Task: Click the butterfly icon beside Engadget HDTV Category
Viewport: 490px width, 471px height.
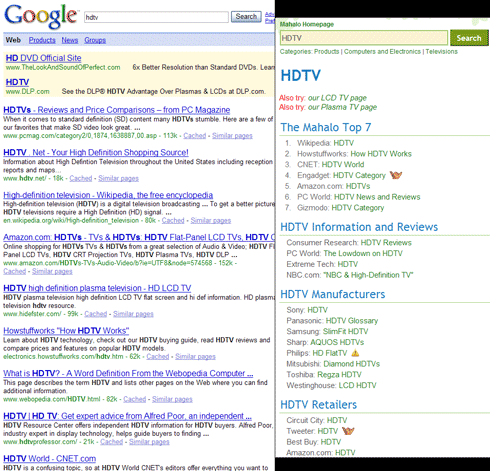Action: (396, 175)
